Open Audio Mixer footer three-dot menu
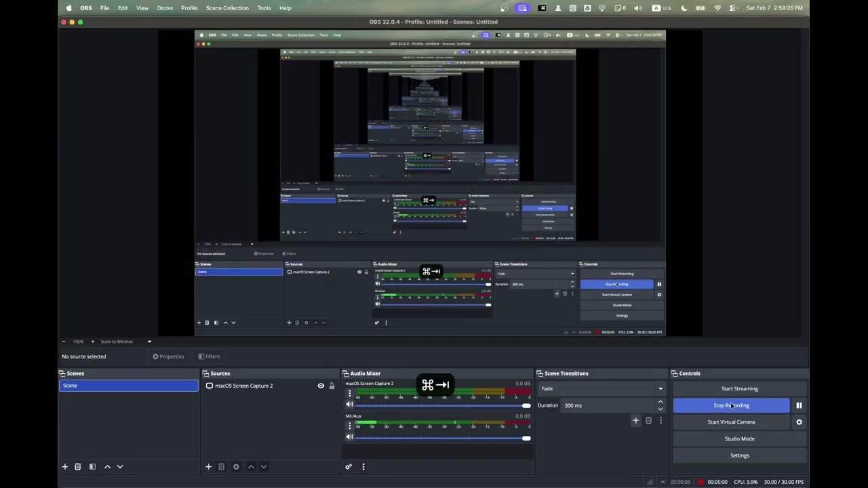The image size is (868, 488). click(363, 466)
